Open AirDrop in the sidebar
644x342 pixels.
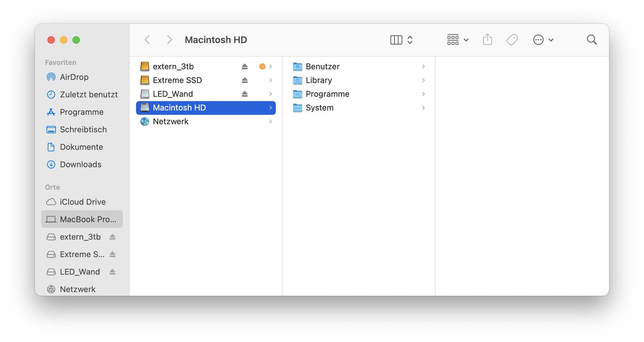pyautogui.click(x=74, y=77)
